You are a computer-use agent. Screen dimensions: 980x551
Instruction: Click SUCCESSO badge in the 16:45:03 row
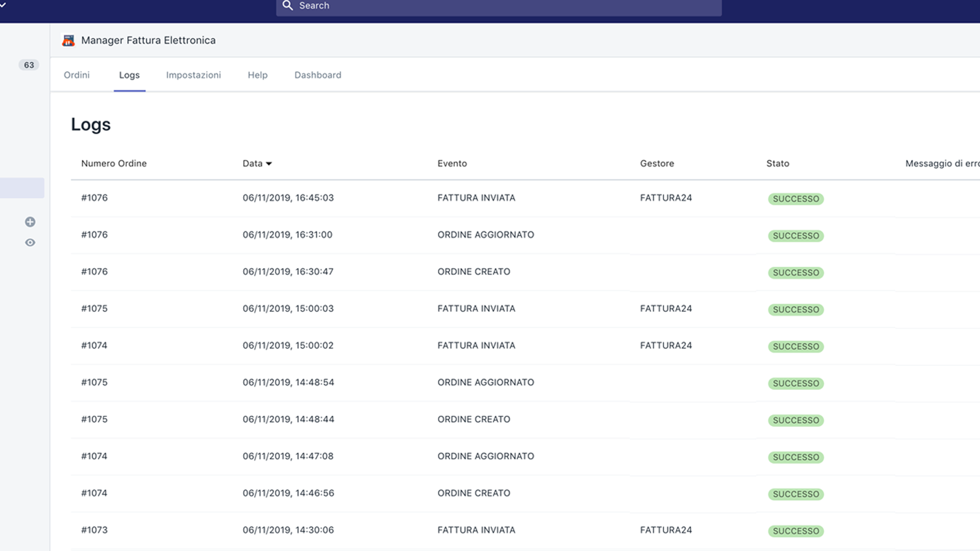click(796, 199)
